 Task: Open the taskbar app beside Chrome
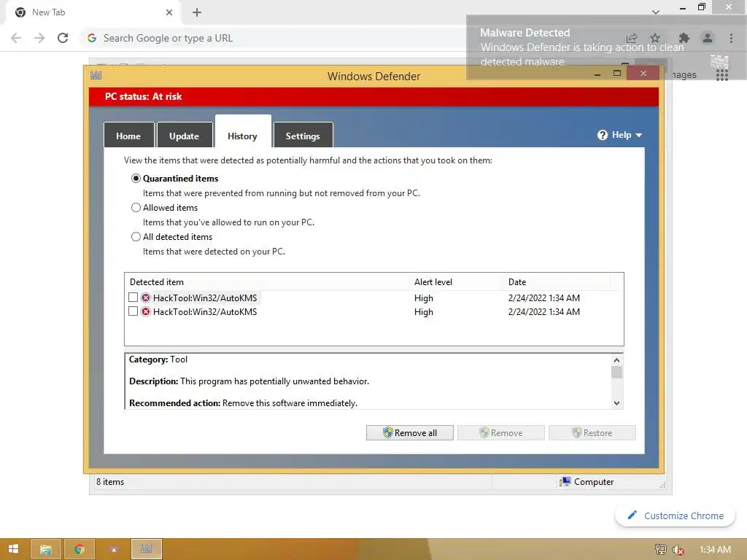113,549
